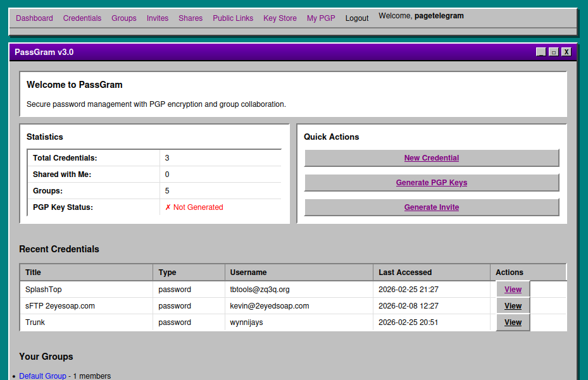Navigate to the Invites page
588x380 pixels.
click(158, 18)
